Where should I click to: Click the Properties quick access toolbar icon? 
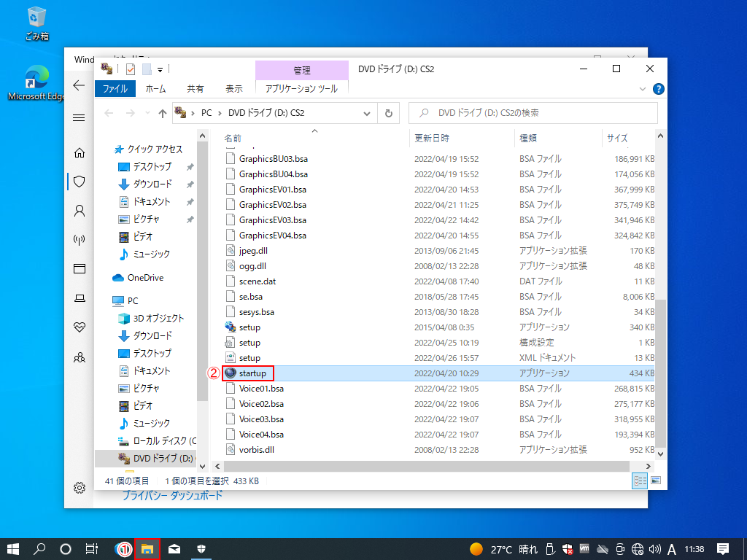[x=131, y=69]
